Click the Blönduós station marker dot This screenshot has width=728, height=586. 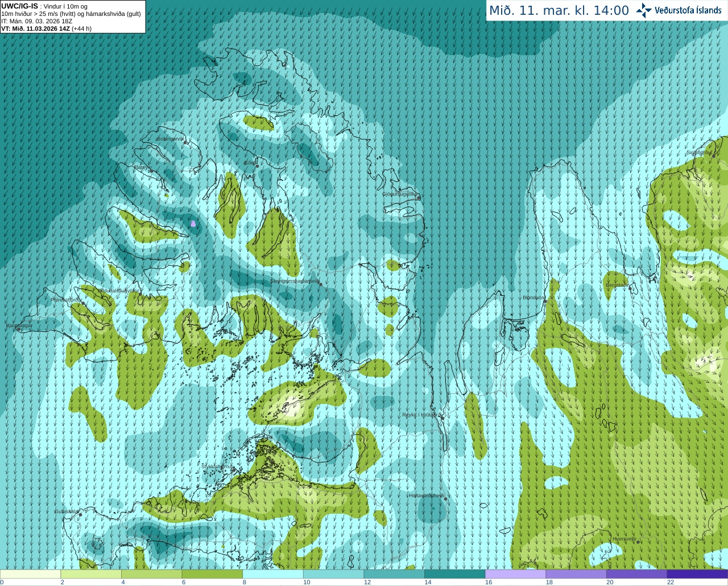pos(545,302)
